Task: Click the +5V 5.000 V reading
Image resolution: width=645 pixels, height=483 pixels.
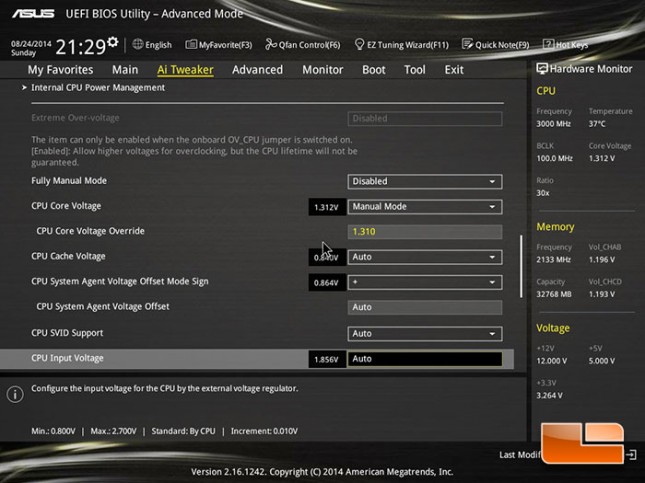Action: [601, 361]
